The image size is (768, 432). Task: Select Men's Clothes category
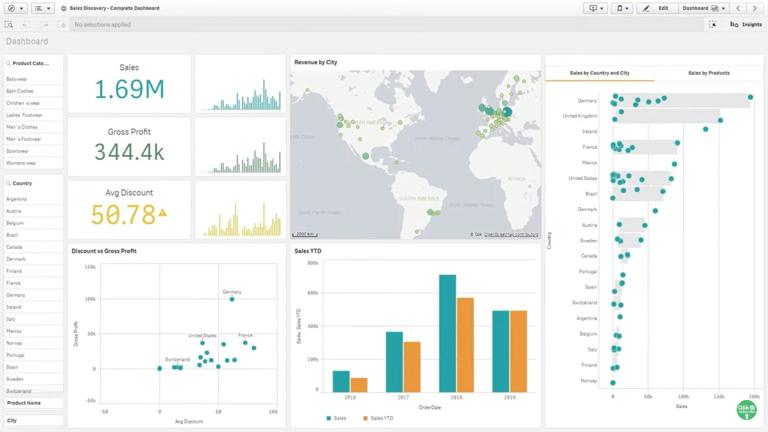[x=33, y=127]
